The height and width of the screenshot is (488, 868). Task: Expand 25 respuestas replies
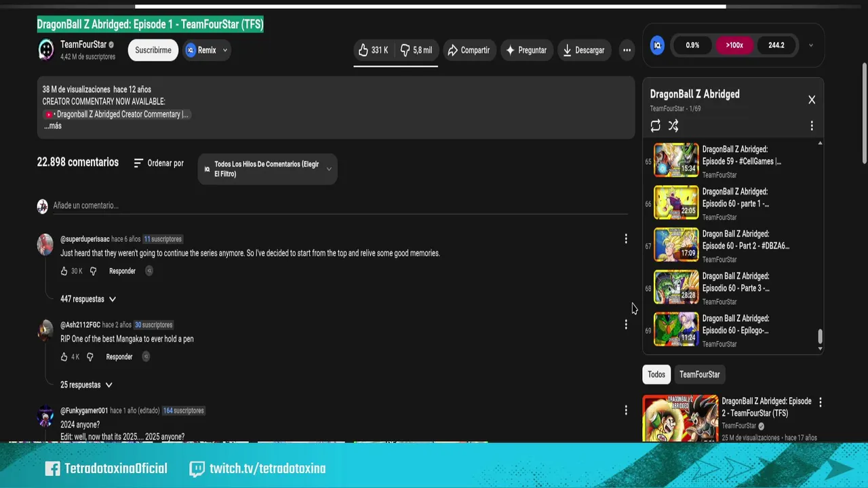coord(86,385)
